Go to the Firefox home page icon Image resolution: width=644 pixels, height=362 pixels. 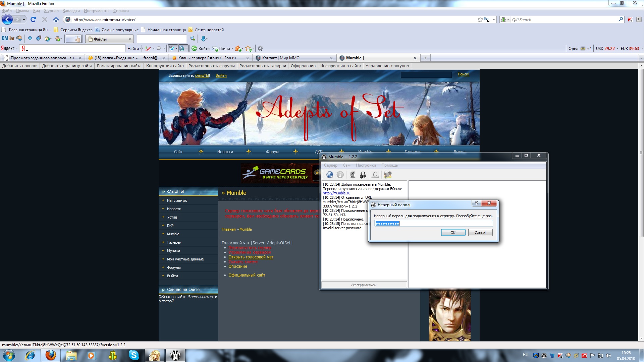pos(56,20)
